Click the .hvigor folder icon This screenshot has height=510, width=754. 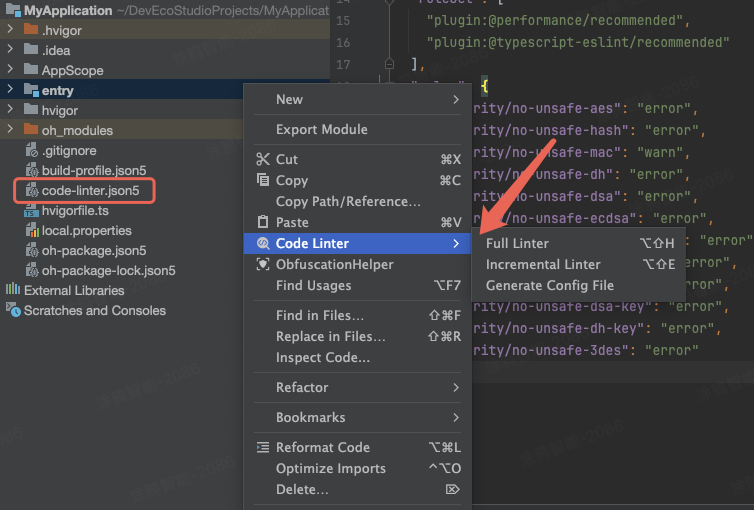click(x=31, y=30)
